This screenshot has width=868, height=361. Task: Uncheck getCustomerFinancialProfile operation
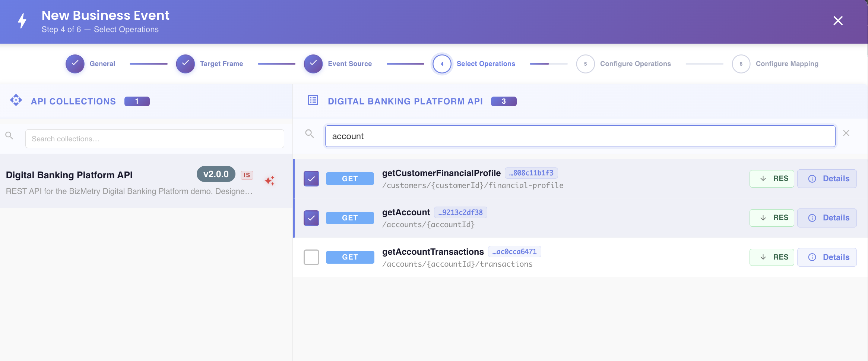pyautogui.click(x=311, y=179)
